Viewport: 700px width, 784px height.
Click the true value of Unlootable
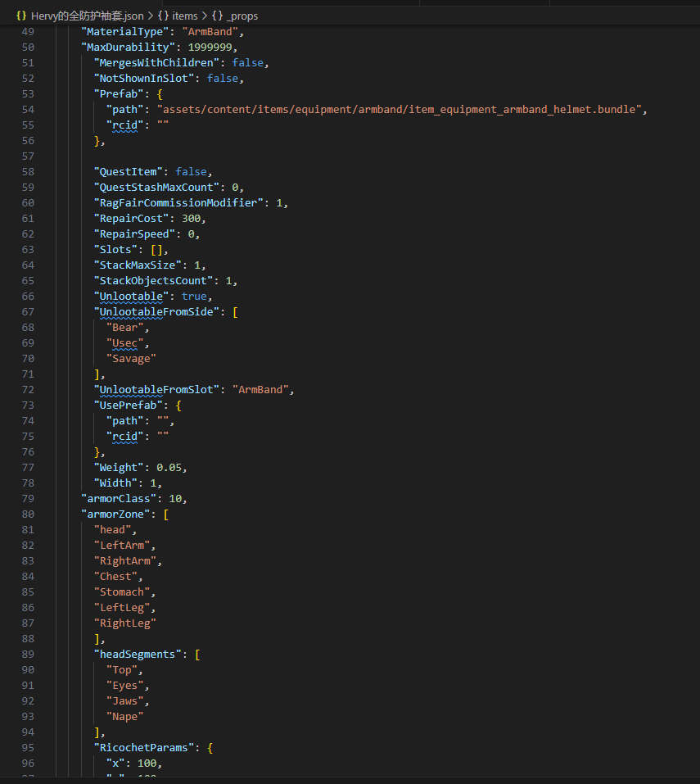194,296
